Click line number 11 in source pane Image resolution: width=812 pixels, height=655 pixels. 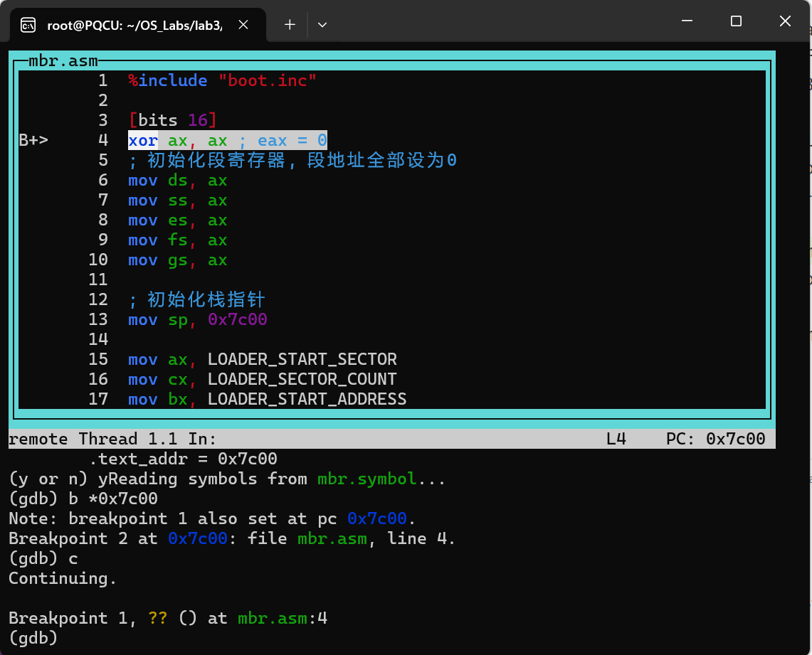(98, 280)
